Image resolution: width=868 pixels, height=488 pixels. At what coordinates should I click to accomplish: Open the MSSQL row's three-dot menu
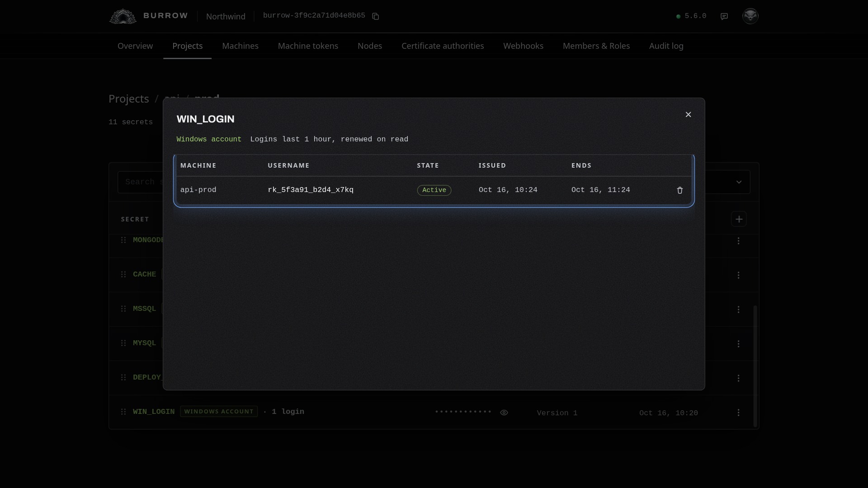[x=738, y=310]
